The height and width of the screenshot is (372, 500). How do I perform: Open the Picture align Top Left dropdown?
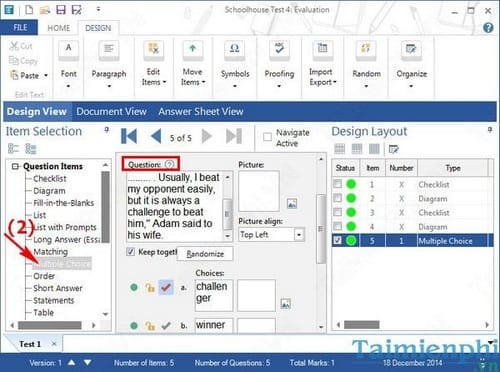pyautogui.click(x=299, y=235)
